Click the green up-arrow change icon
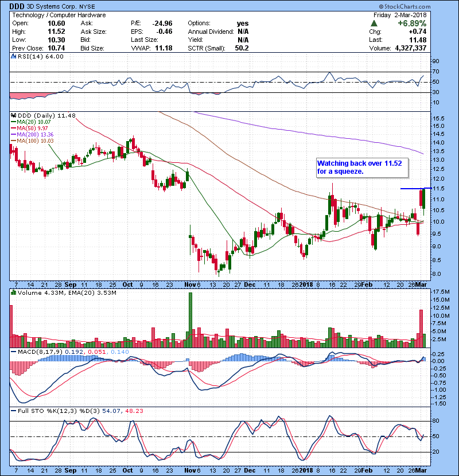The image size is (459, 476). [x=374, y=24]
